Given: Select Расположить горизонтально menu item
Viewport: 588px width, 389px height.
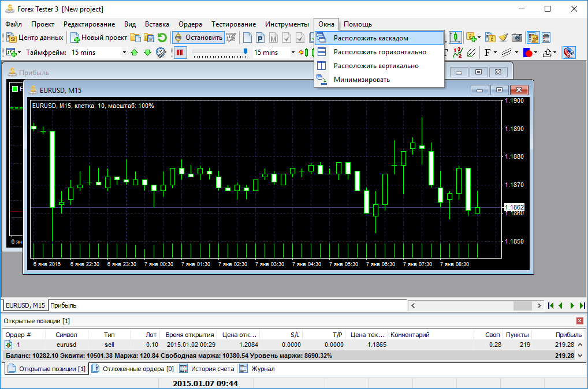Looking at the screenshot, I should (x=379, y=52).
